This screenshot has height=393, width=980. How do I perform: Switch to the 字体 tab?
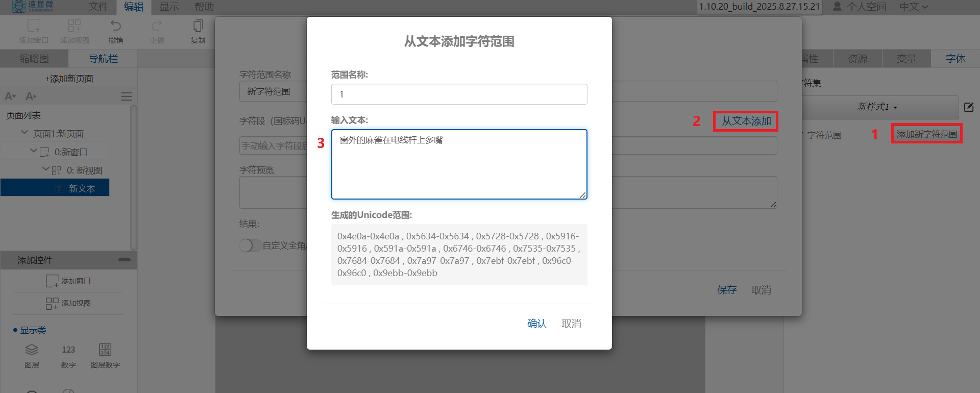point(955,59)
